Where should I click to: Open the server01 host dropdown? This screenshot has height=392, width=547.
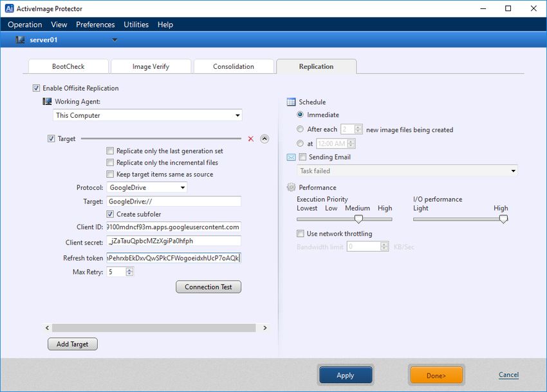pos(115,40)
